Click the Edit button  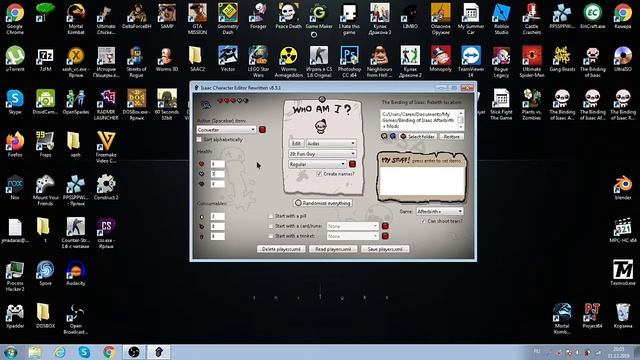[x=296, y=144]
